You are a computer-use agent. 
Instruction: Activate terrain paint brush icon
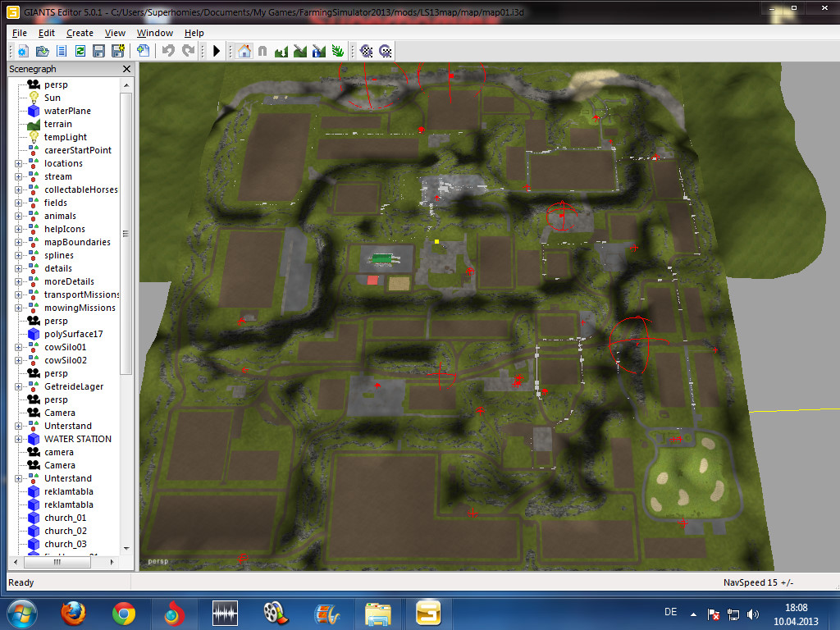point(300,52)
